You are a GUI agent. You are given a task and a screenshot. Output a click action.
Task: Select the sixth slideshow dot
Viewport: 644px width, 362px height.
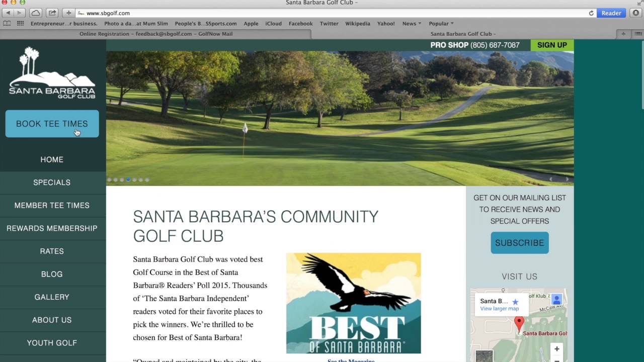(x=141, y=179)
